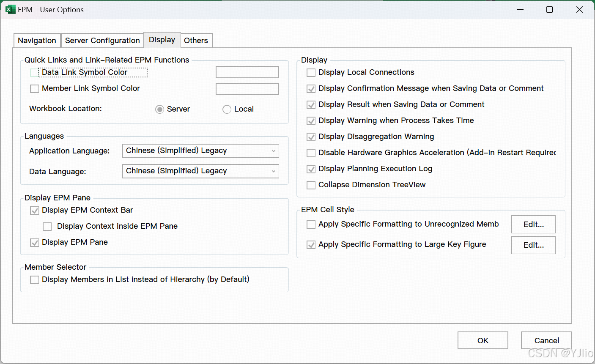Check Disable Hardware Graphics Acceleration option
The height and width of the screenshot is (364, 595).
point(311,153)
